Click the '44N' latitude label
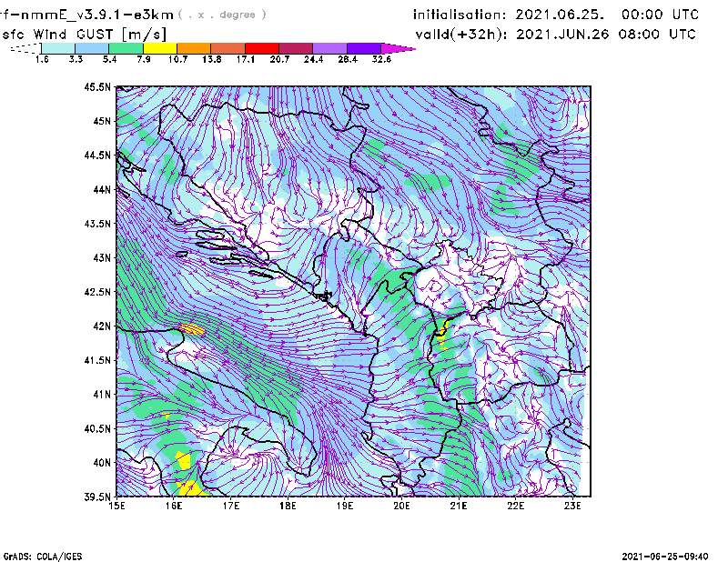Screen dimensions: 728x562 pyautogui.click(x=102, y=189)
